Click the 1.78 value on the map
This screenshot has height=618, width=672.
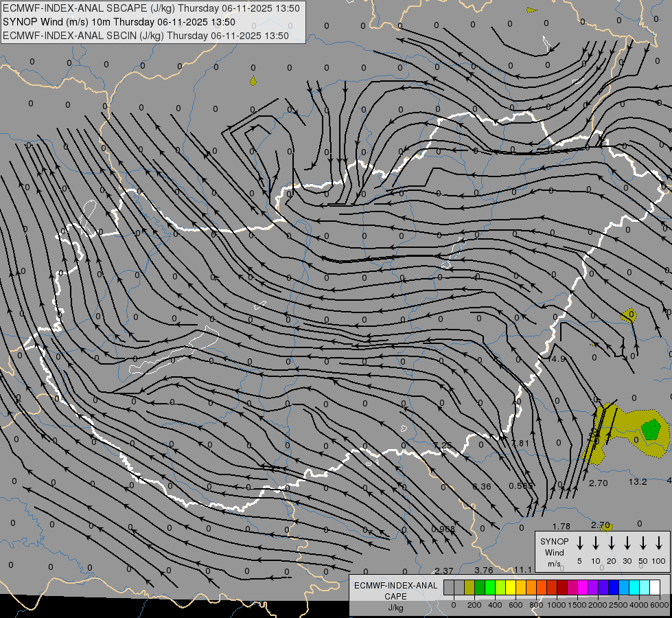pos(561,526)
